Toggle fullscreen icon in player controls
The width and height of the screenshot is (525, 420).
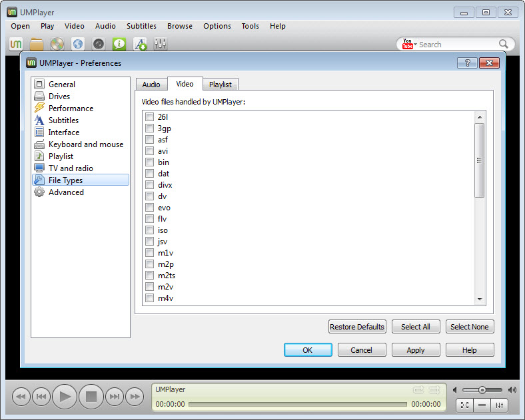point(465,405)
